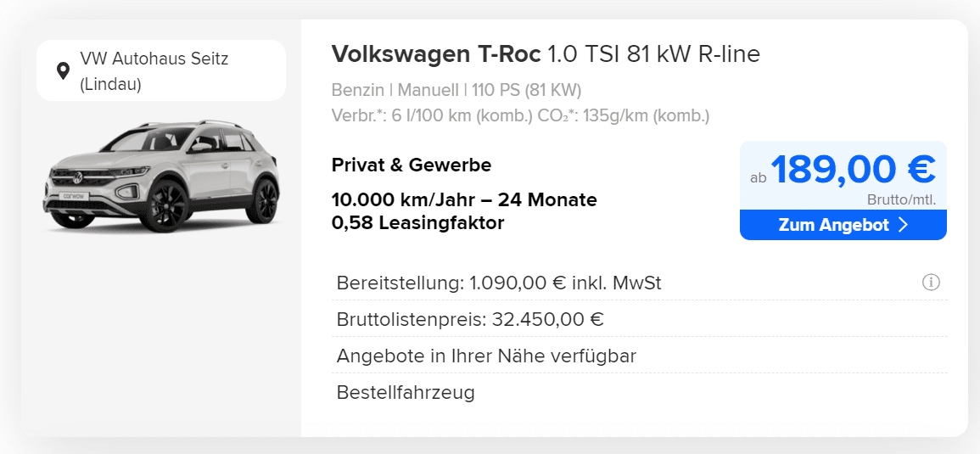Click the VW logo on the car
Image resolution: width=980 pixels, height=454 pixels.
(77, 177)
